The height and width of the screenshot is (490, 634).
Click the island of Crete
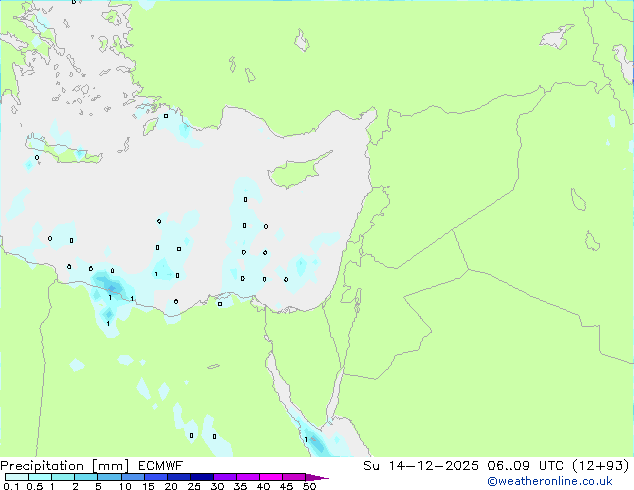pyautogui.click(x=65, y=150)
